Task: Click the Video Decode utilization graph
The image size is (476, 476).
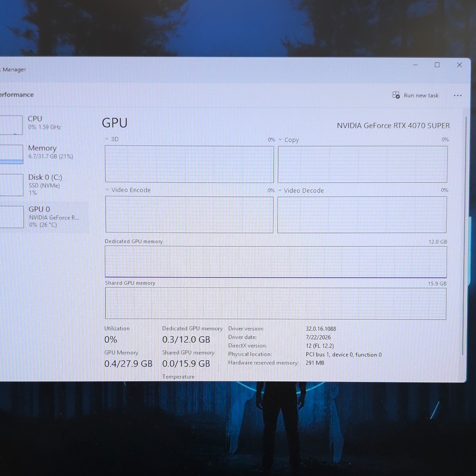Action: click(362, 215)
